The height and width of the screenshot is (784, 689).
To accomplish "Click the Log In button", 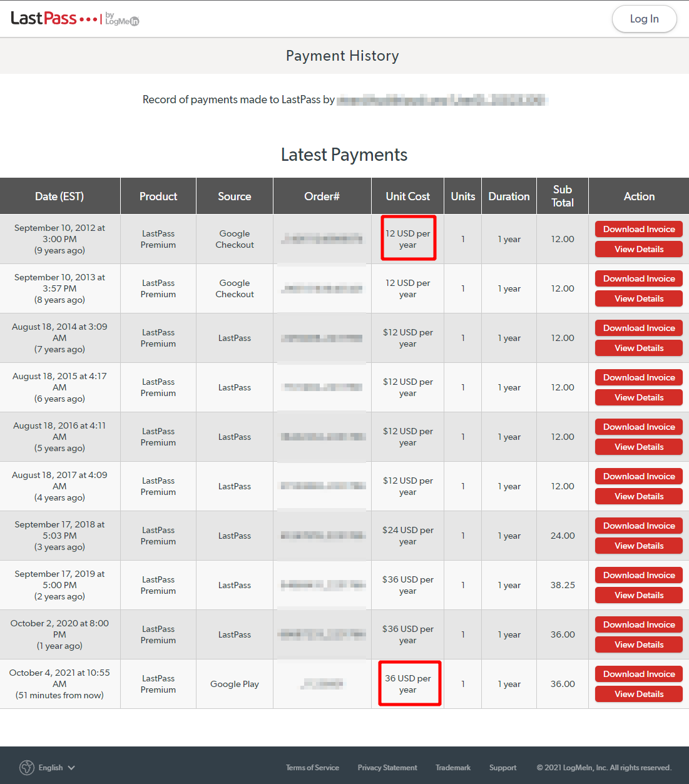I will pyautogui.click(x=644, y=19).
